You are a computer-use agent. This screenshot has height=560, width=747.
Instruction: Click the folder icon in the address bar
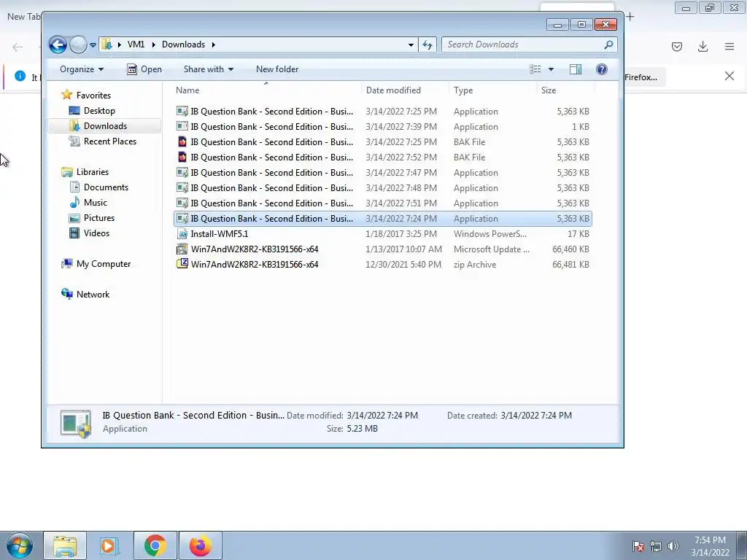tap(107, 44)
